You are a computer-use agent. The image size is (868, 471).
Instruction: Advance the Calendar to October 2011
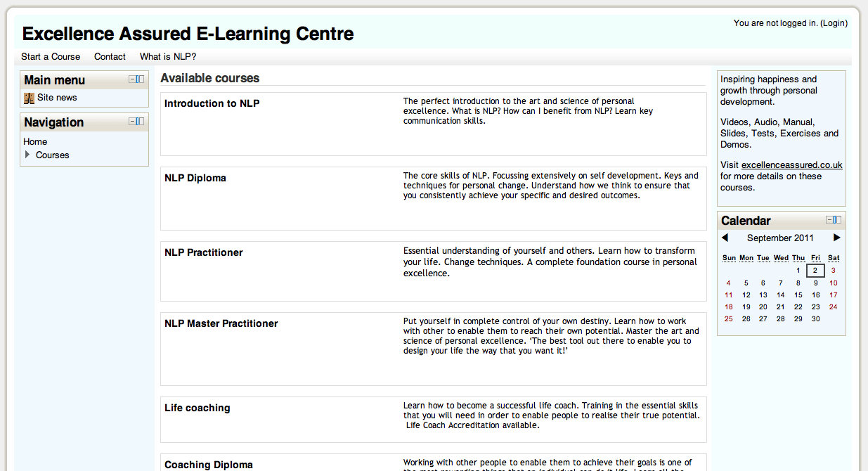click(836, 238)
